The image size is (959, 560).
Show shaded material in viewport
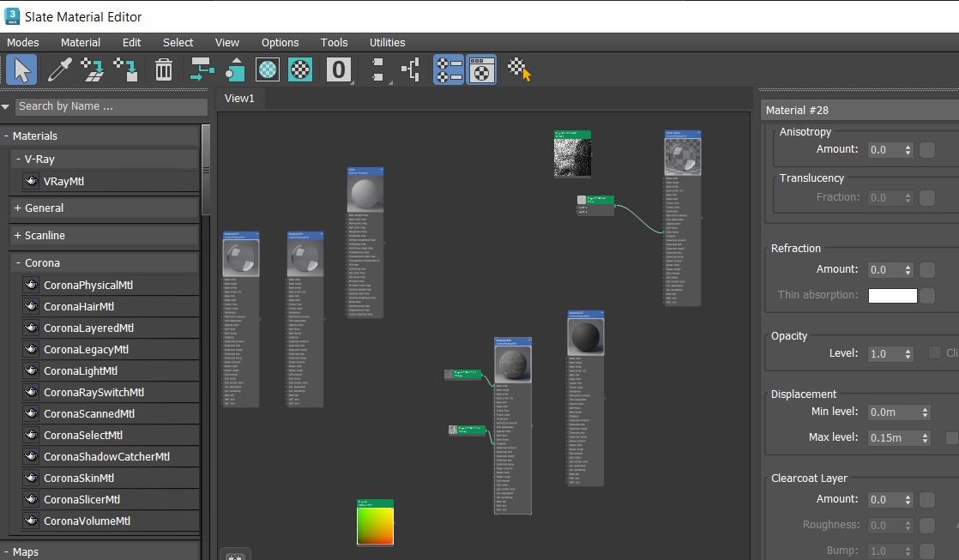(268, 69)
